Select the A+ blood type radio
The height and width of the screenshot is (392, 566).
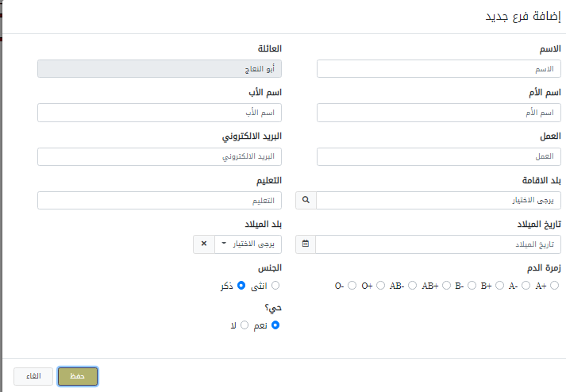[x=555, y=285]
